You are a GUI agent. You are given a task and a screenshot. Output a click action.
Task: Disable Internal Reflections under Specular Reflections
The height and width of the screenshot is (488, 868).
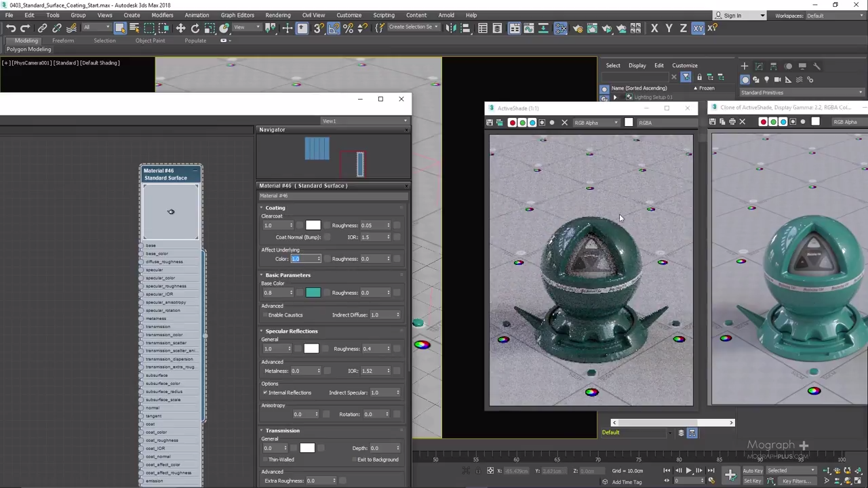coord(265,392)
